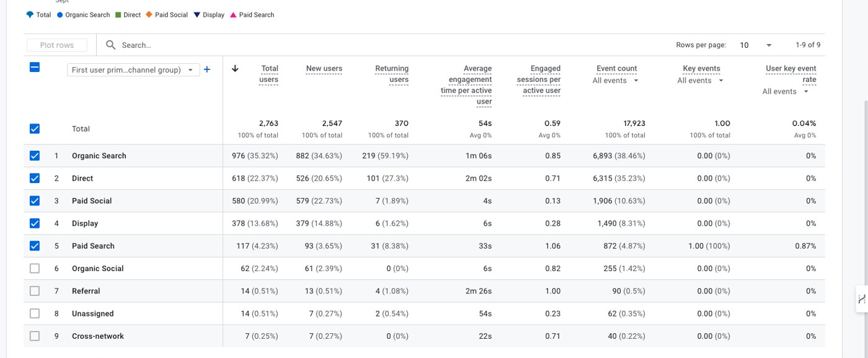
Task: Click the Total legend marker icon
Action: click(x=30, y=15)
